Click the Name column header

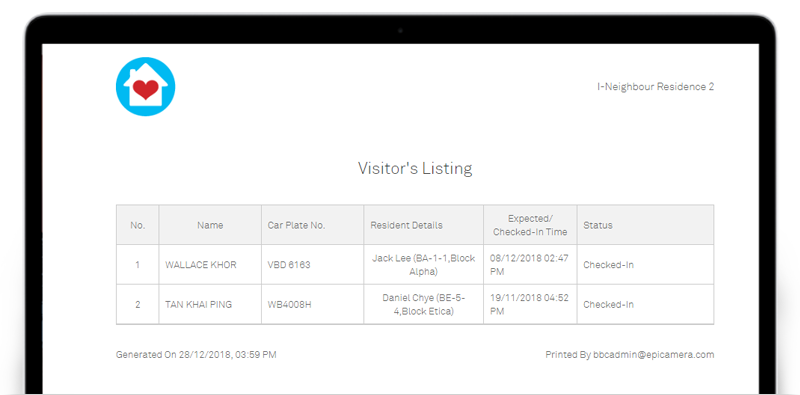pos(210,225)
